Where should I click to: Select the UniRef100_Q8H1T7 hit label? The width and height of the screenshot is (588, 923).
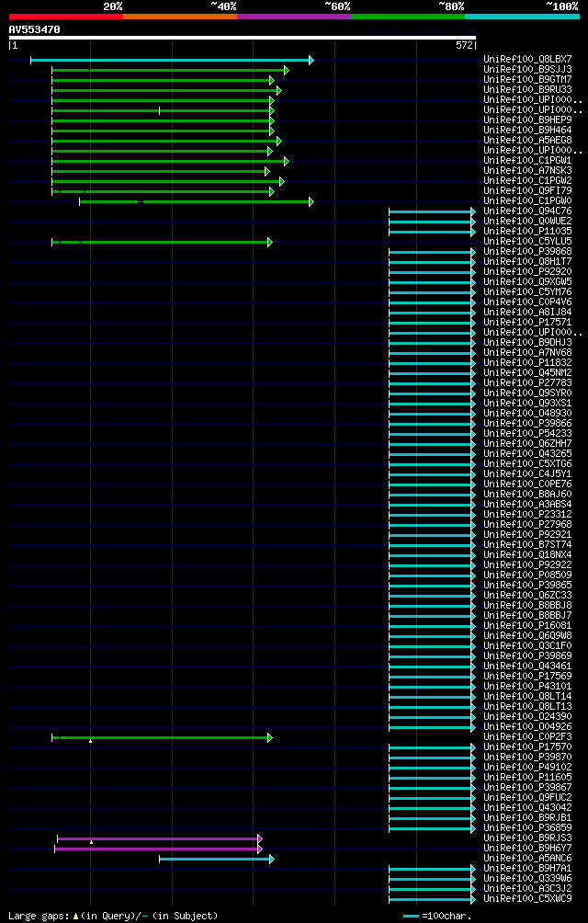[527, 261]
